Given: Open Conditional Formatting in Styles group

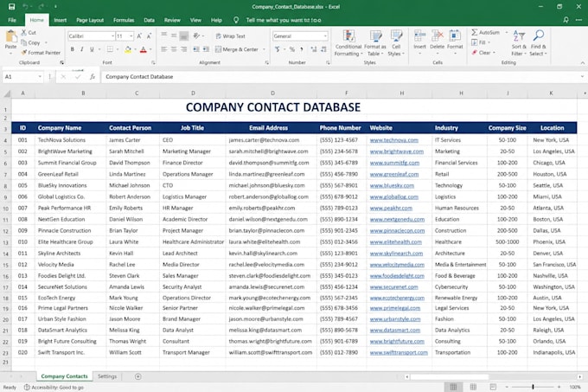Looking at the screenshot, I should coord(348,43).
